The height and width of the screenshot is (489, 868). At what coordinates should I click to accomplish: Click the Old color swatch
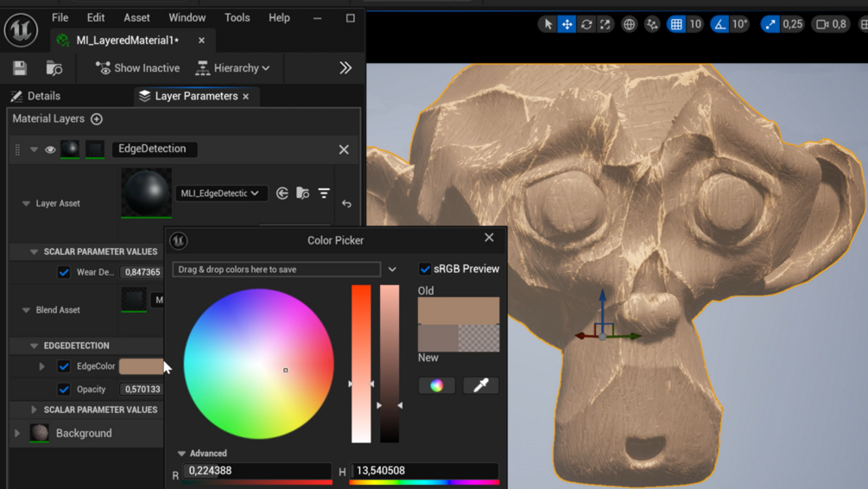click(x=459, y=311)
